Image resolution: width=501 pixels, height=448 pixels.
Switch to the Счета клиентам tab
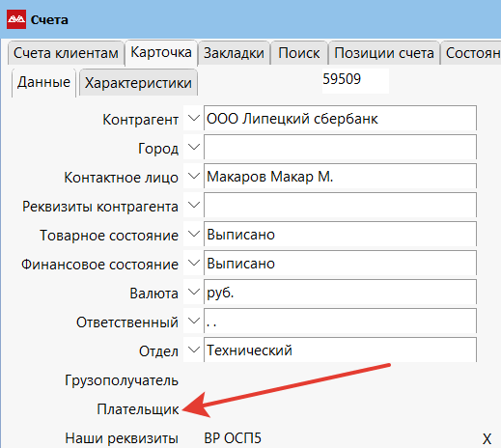click(66, 53)
